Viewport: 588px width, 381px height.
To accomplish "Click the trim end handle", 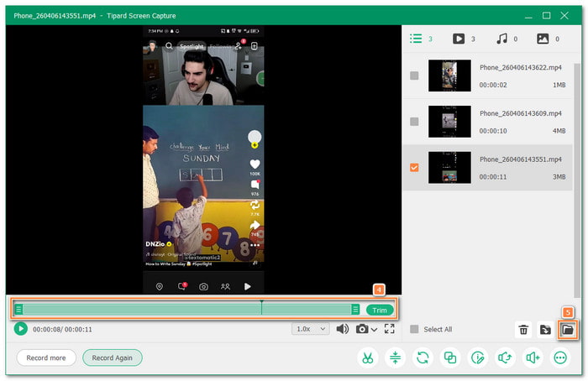I will click(x=355, y=310).
